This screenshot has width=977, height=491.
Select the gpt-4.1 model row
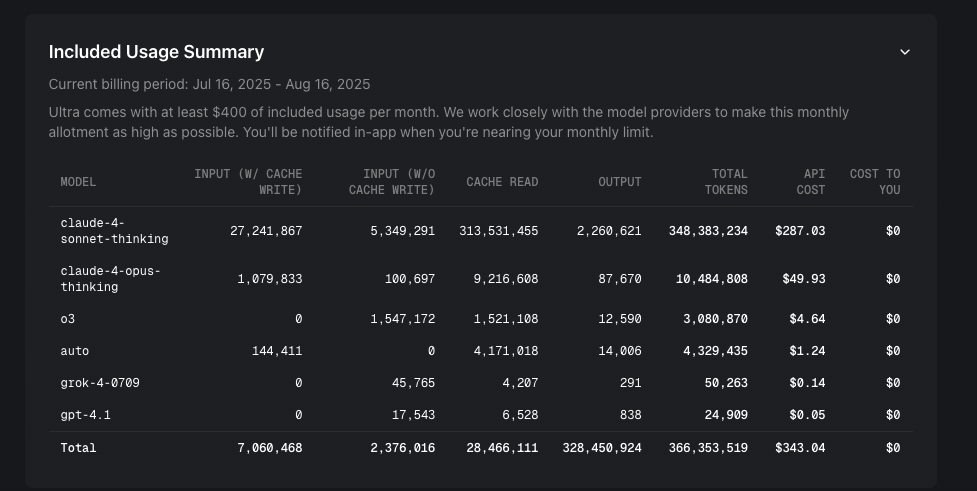(x=86, y=415)
